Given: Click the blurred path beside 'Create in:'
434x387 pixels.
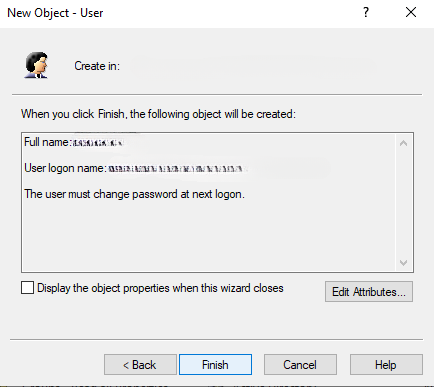Looking at the screenshot, I should point(252,68).
